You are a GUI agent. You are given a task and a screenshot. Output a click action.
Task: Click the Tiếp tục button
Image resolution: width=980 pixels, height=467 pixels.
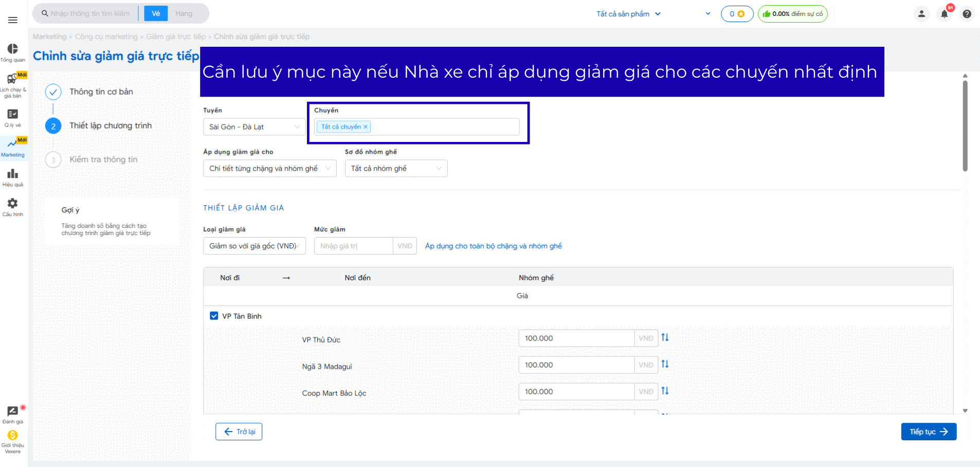pos(928,432)
